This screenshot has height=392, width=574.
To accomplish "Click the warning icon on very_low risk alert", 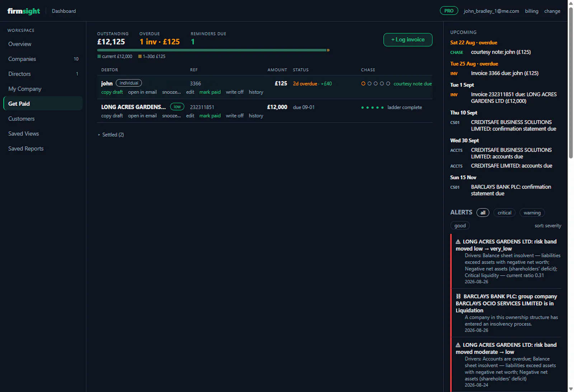I will tap(458, 242).
